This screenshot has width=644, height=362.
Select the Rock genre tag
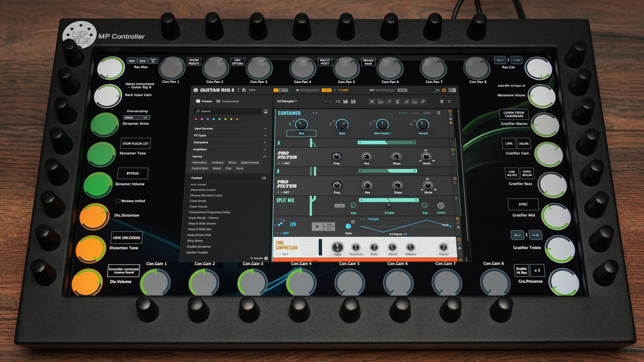coord(240,168)
